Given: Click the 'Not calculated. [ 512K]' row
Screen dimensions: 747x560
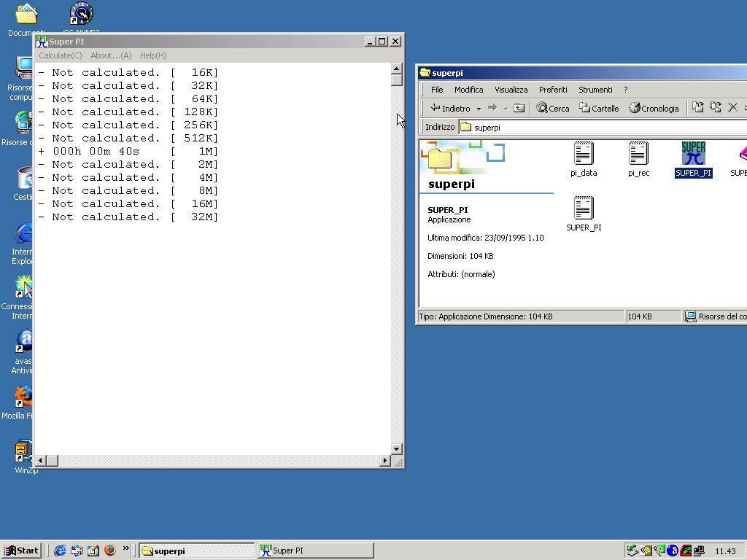Looking at the screenshot, I should click(128, 138).
